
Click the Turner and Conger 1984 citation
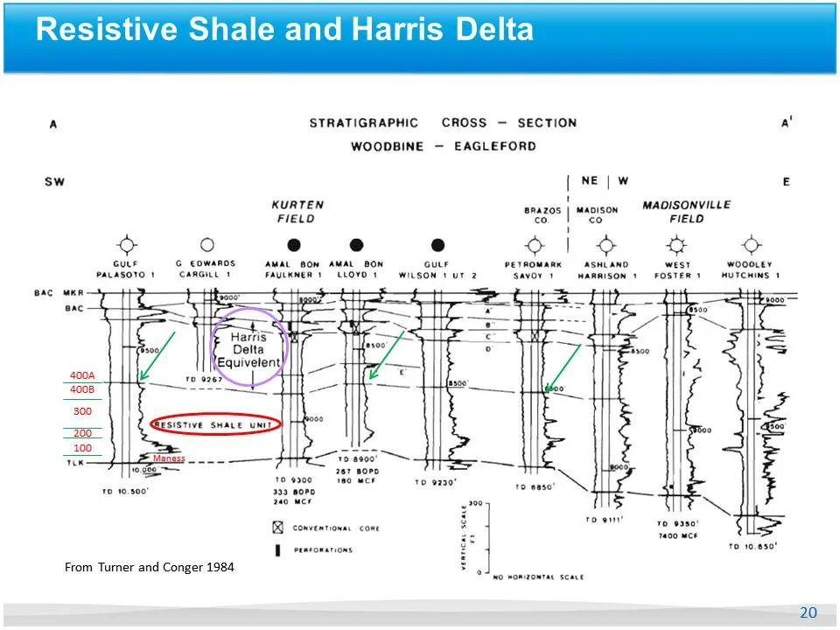click(x=149, y=567)
